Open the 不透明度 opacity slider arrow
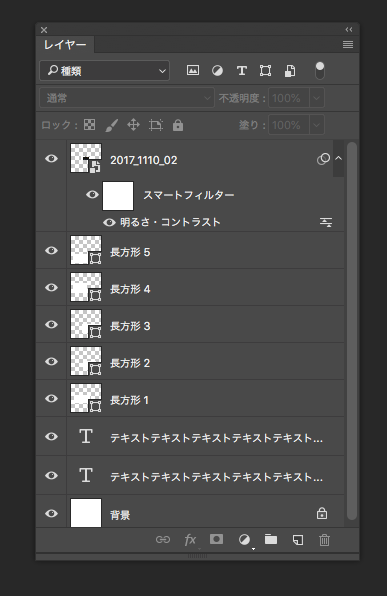This screenshot has width=387, height=596. [x=317, y=98]
